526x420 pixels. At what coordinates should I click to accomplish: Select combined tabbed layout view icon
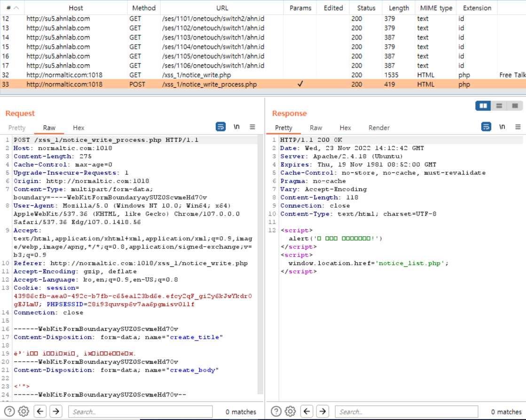coord(515,106)
